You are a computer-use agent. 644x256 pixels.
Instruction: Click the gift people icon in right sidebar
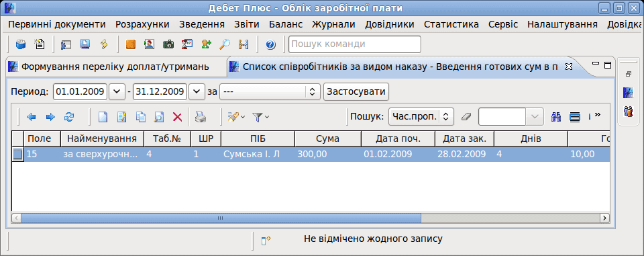(629, 111)
